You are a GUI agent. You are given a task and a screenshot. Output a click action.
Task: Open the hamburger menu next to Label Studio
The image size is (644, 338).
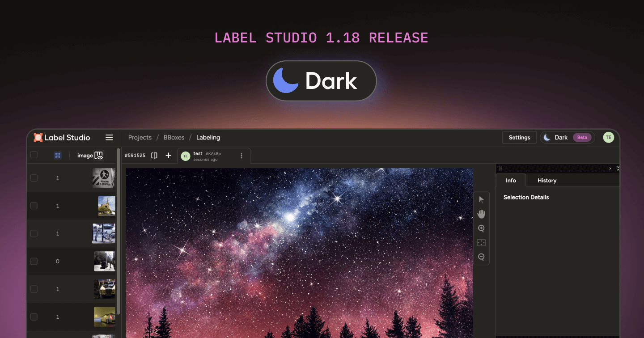pos(109,137)
